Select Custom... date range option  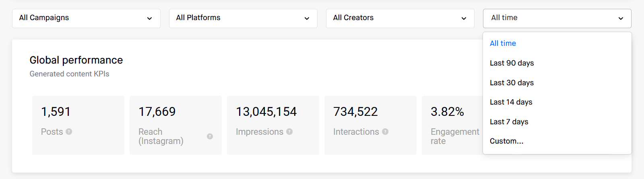(507, 141)
